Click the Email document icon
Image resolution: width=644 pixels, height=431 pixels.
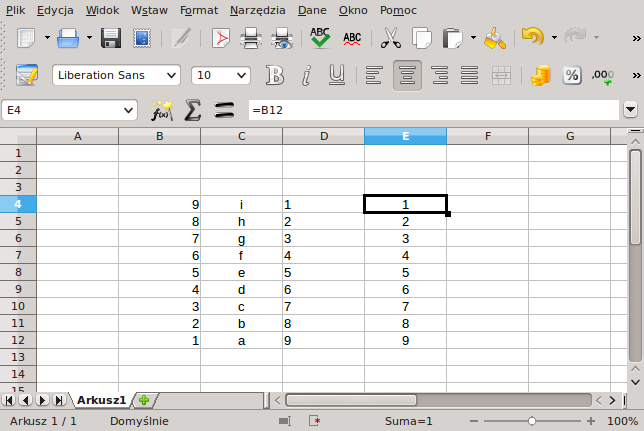(x=142, y=38)
